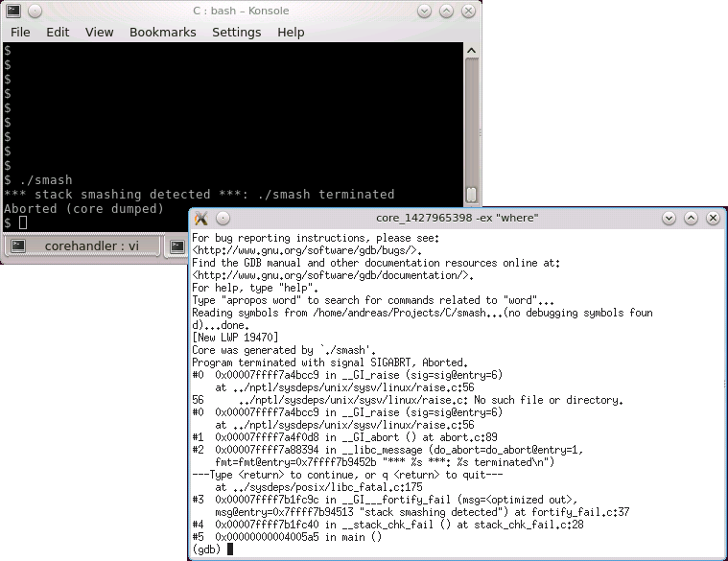The width and height of the screenshot is (728, 561).
Task: Click the Konsole scrollbar handle
Action: [471, 194]
